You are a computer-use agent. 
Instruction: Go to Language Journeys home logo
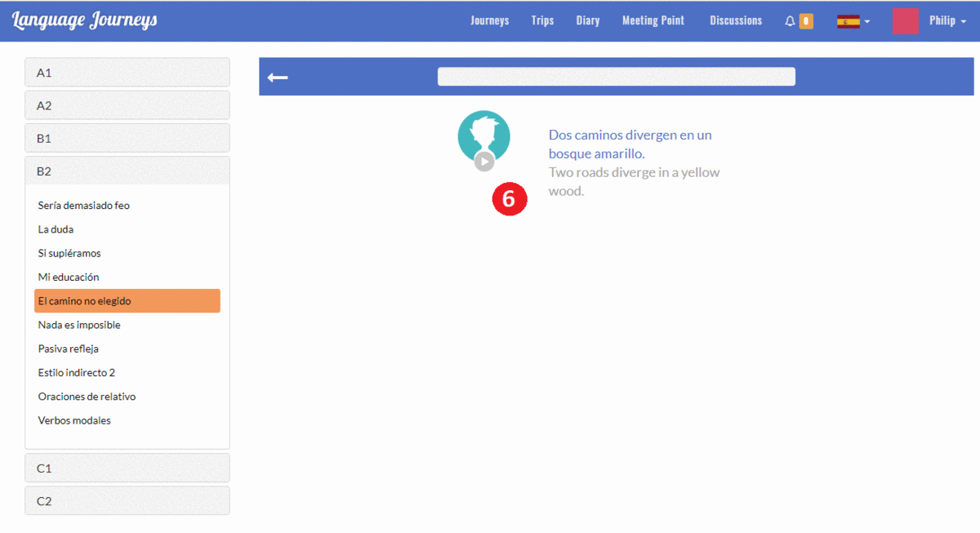pyautogui.click(x=85, y=20)
